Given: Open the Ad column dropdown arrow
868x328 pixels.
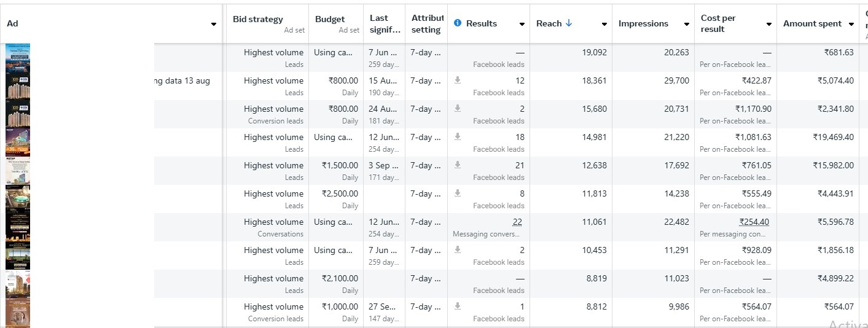Looking at the screenshot, I should (x=214, y=24).
